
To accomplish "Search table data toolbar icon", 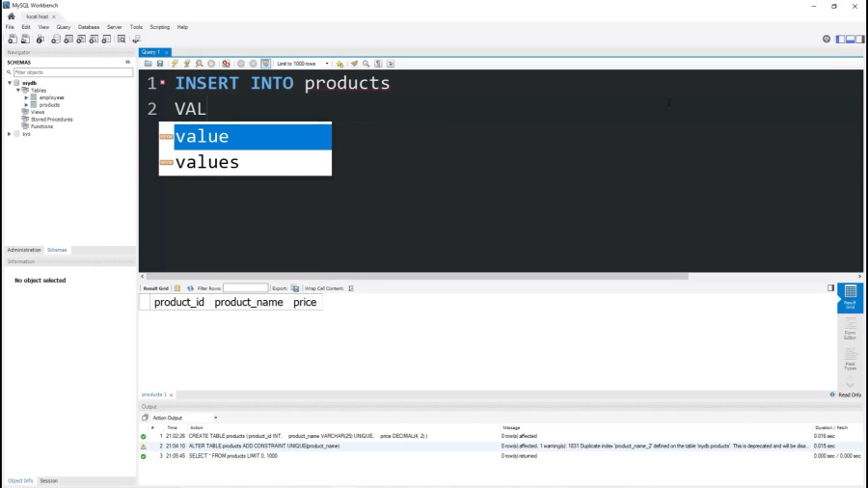I will click(122, 40).
